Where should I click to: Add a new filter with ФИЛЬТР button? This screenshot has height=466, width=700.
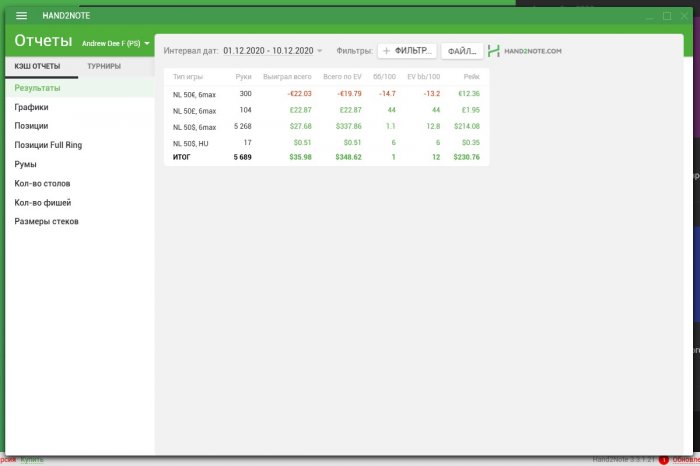(407, 51)
